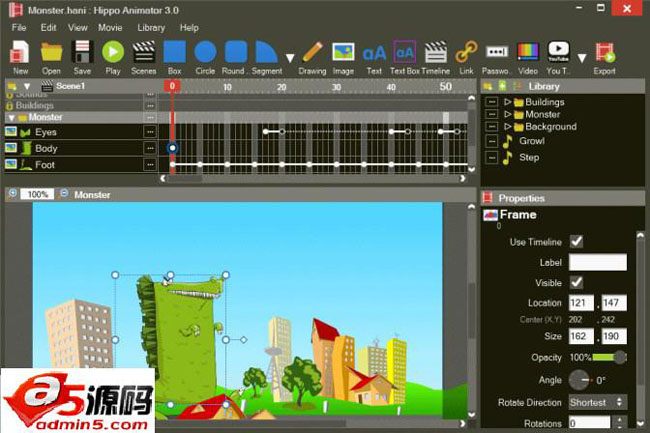The width and height of the screenshot is (650, 433).
Task: Open the shapes dropdown arrow after Segment
Action: [x=290, y=58]
